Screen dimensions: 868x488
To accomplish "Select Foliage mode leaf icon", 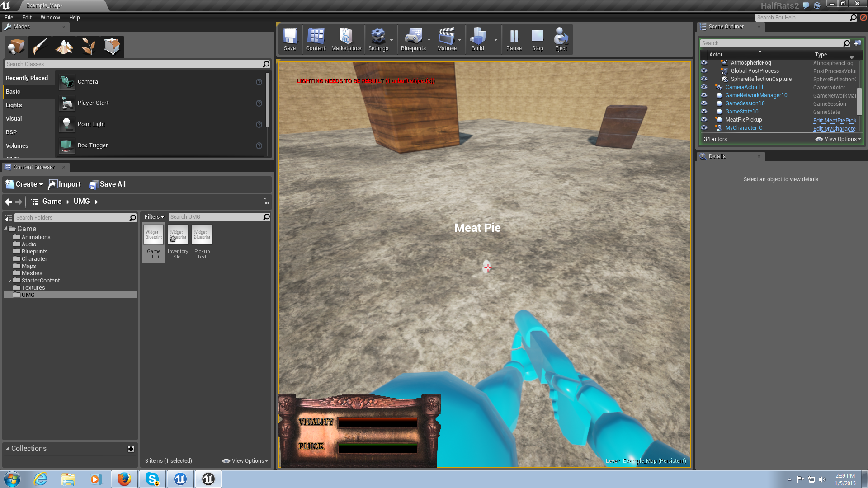I will pyautogui.click(x=88, y=47).
